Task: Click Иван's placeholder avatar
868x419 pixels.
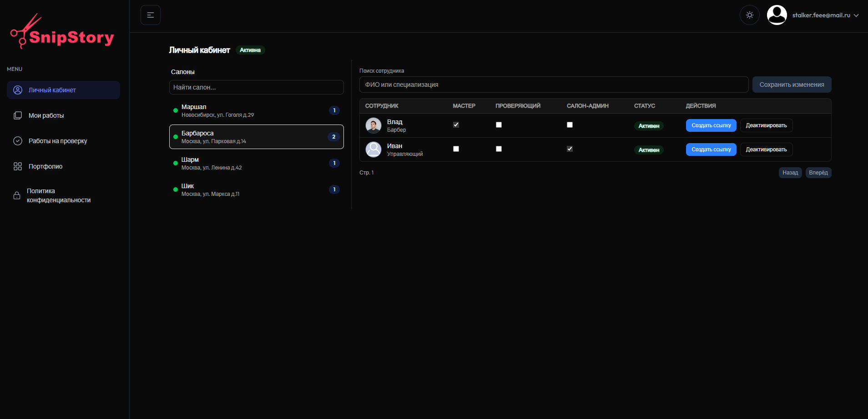Action: coord(373,150)
